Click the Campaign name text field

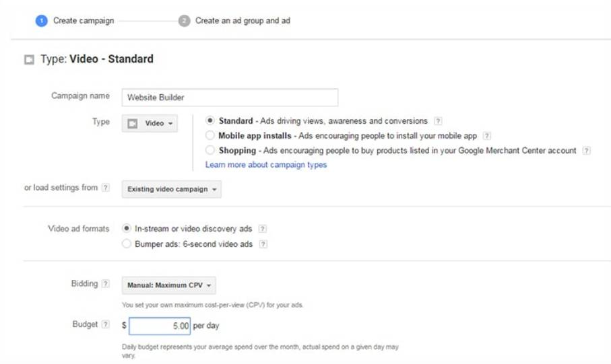pyautogui.click(x=230, y=98)
